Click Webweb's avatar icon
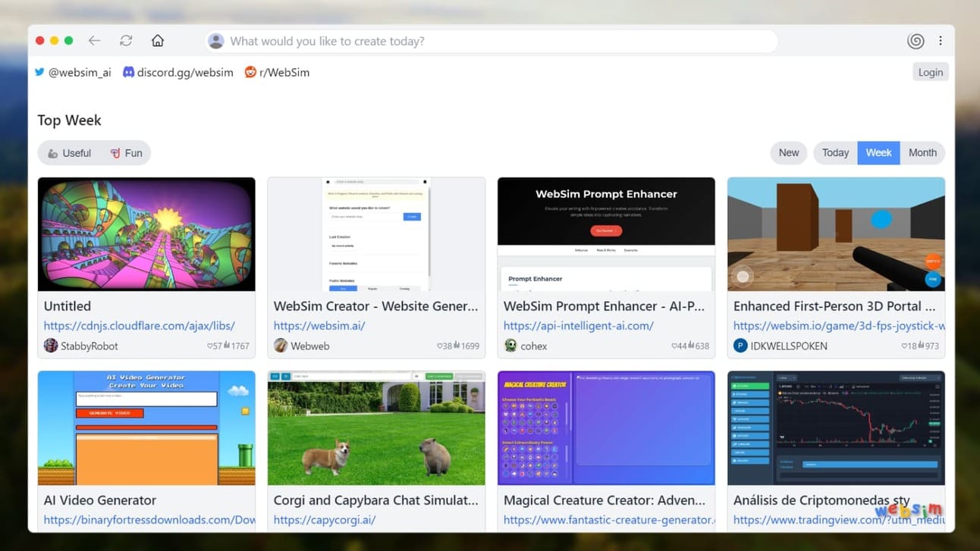Screen dimensions: 980x551 point(281,346)
